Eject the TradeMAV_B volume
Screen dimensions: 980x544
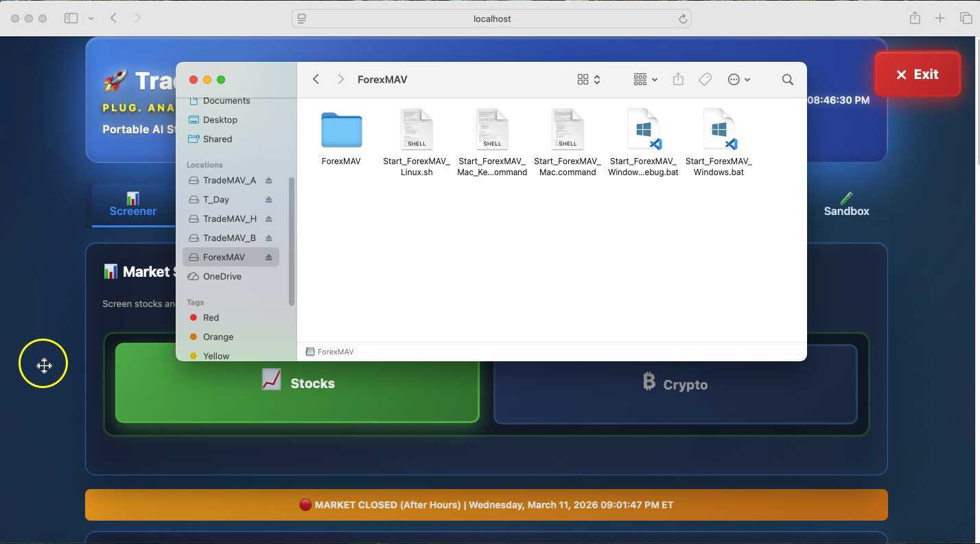(x=268, y=238)
